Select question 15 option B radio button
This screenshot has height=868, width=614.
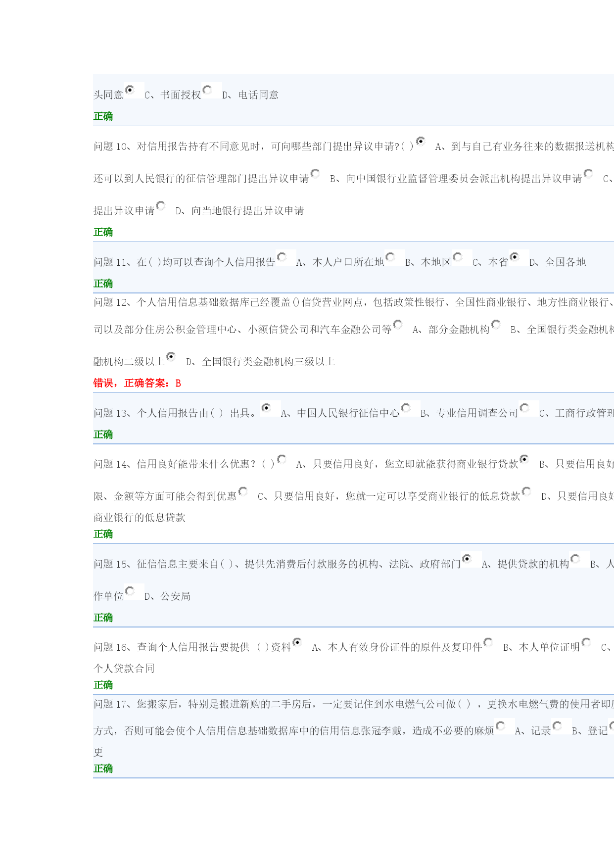[x=575, y=559]
